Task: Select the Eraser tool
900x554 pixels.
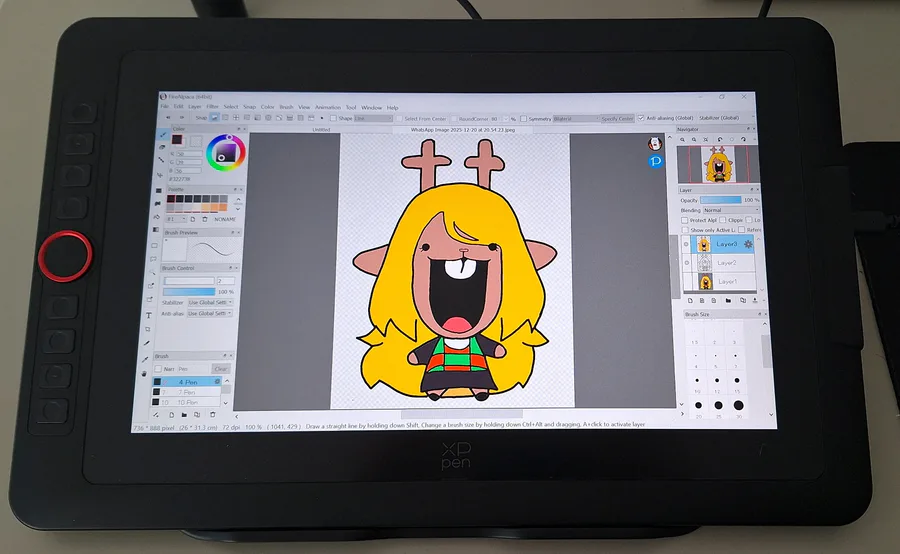Action: pyautogui.click(x=162, y=148)
